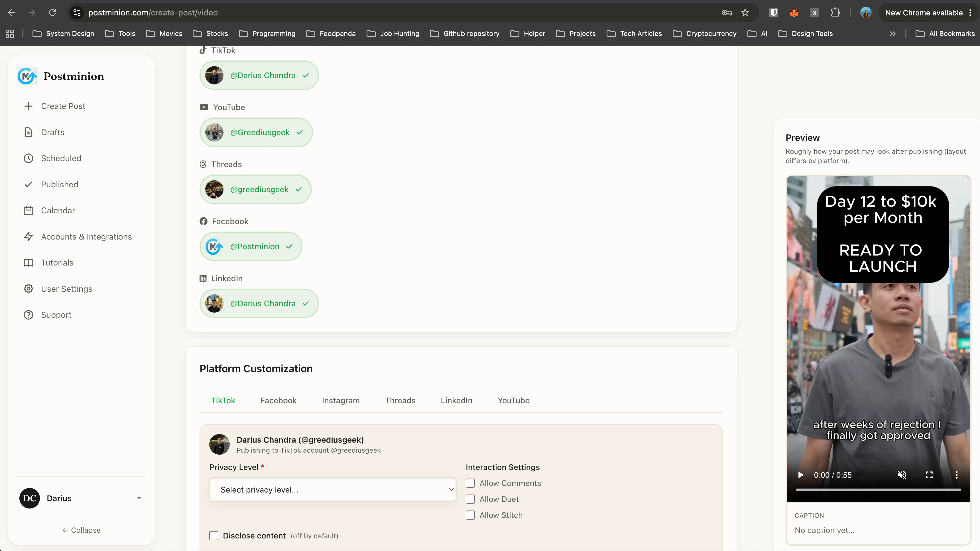Screen dimensions: 980x551
Task: View site information icon in address bar
Action: [77, 13]
